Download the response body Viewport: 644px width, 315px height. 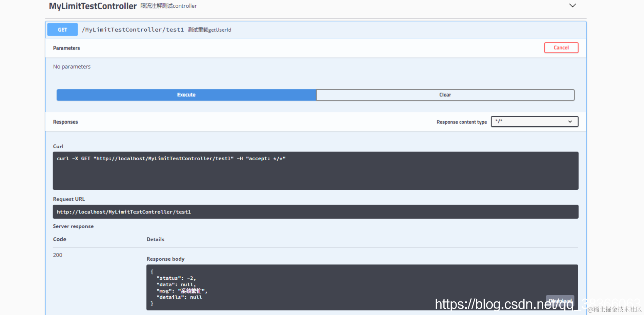[x=560, y=301]
